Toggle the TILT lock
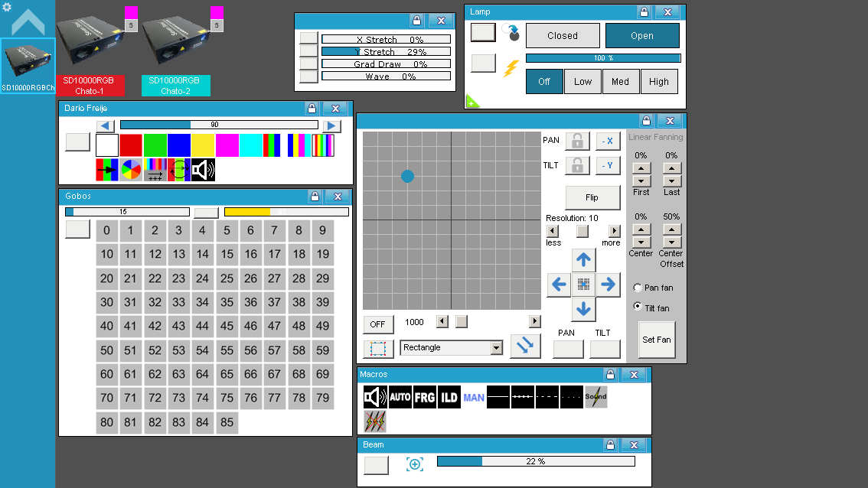This screenshot has width=868, height=488. point(577,165)
